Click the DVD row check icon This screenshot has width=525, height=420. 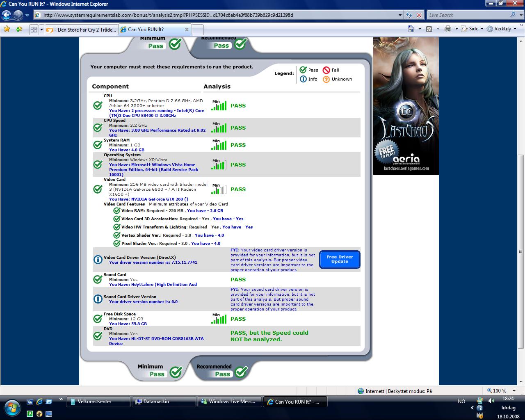click(98, 336)
